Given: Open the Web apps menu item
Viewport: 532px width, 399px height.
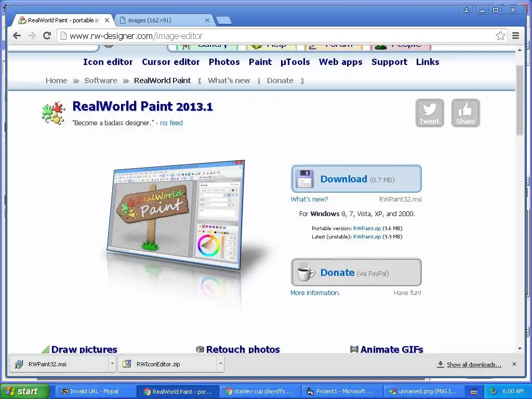Looking at the screenshot, I should 341,62.
